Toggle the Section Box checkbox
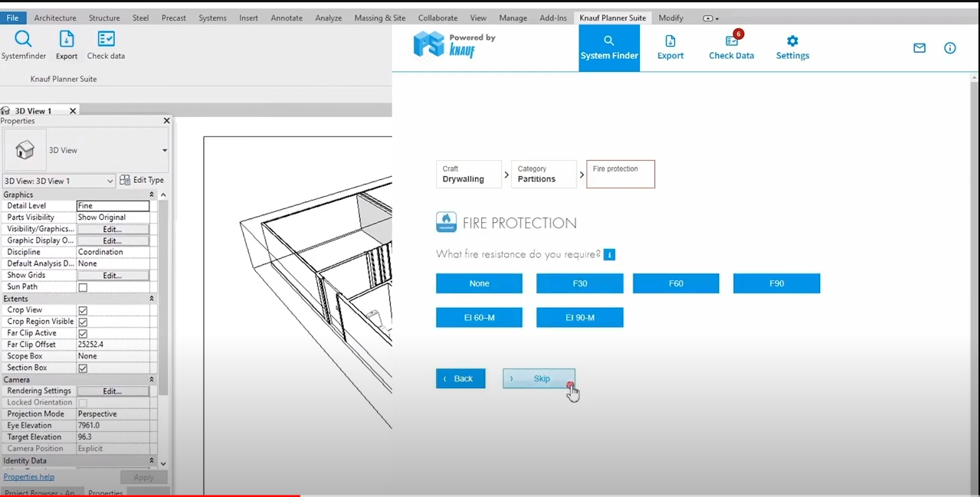The image size is (980, 497). tap(83, 368)
